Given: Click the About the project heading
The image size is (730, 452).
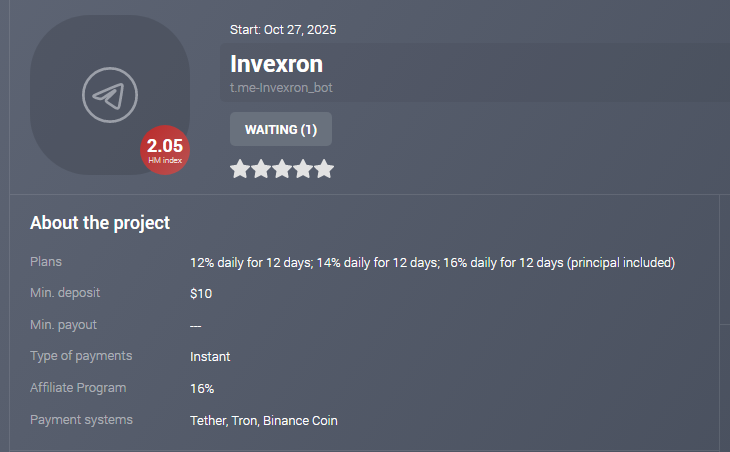Looking at the screenshot, I should (x=100, y=223).
